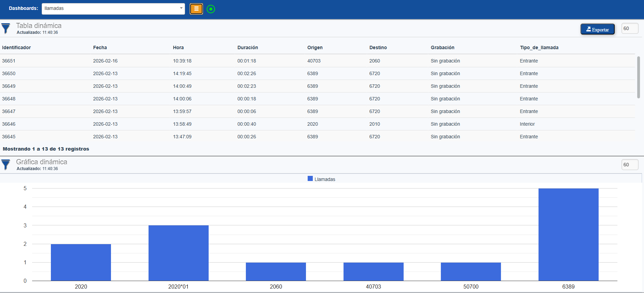Select the bar for 2020*01
This screenshot has height=293, width=644.
point(178,253)
